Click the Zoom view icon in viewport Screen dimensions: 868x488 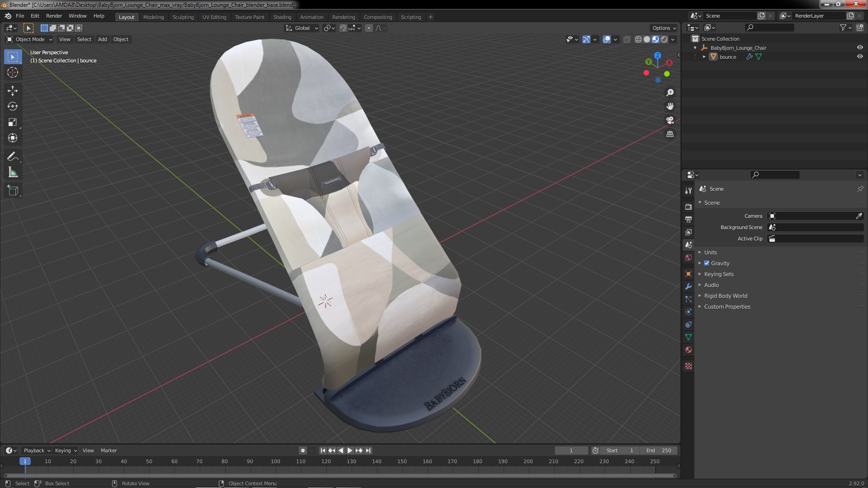click(x=670, y=93)
